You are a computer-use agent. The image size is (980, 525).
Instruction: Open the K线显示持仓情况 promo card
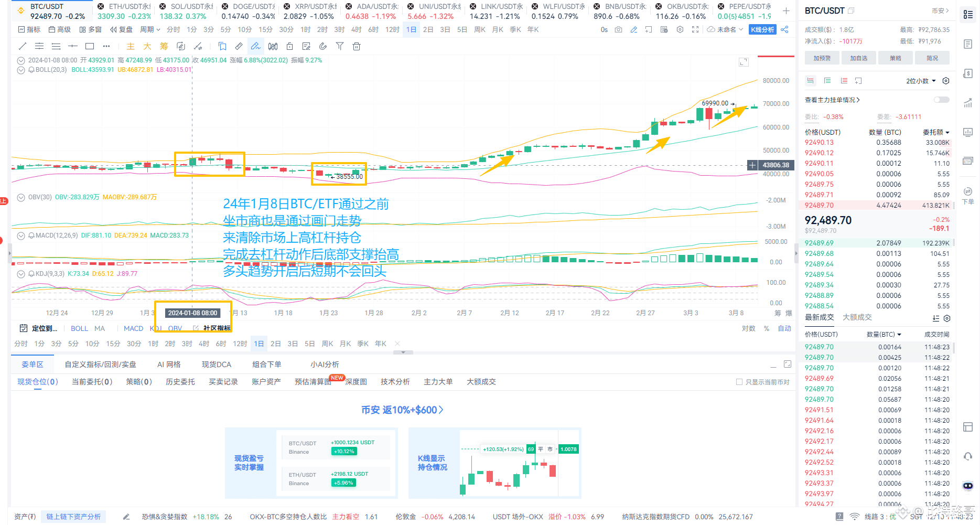pyautogui.click(x=494, y=463)
